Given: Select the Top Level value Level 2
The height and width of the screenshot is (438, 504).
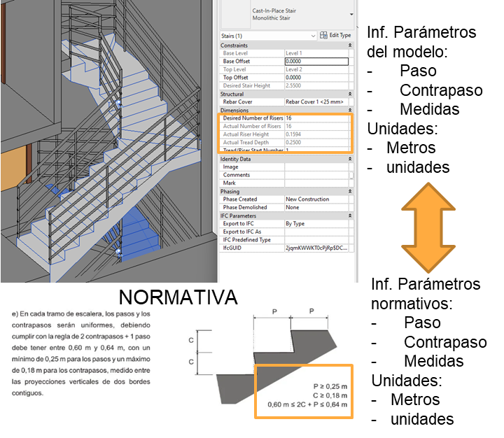Looking at the screenshot, I should tap(316, 69).
